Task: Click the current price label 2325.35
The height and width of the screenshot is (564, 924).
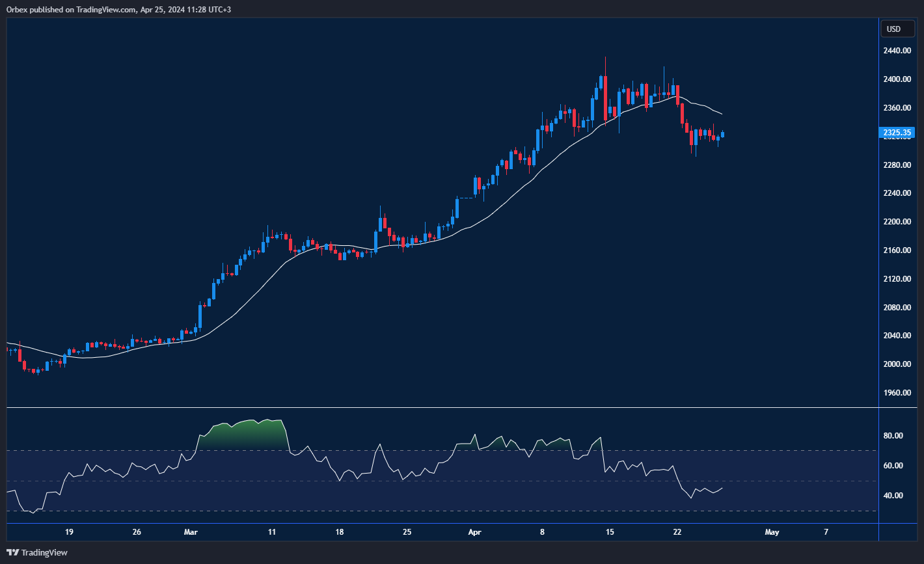Action: click(x=896, y=133)
